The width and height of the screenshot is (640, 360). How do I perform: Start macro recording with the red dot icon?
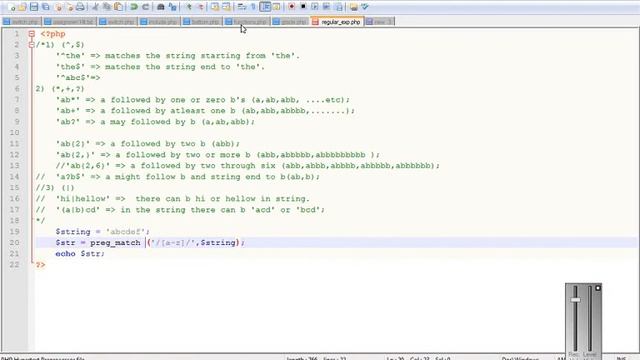point(291,7)
